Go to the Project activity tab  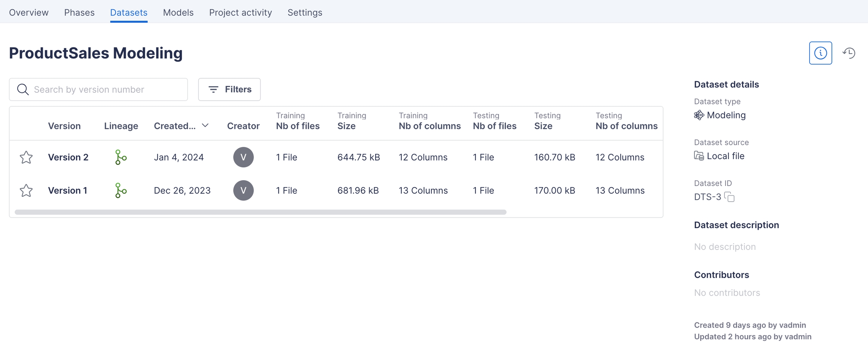click(x=240, y=12)
